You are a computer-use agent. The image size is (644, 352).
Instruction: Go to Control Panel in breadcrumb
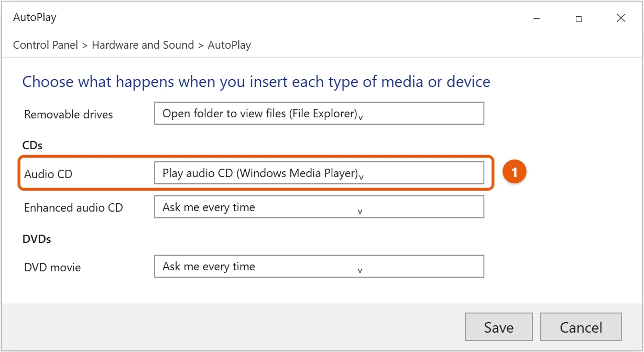[46, 45]
